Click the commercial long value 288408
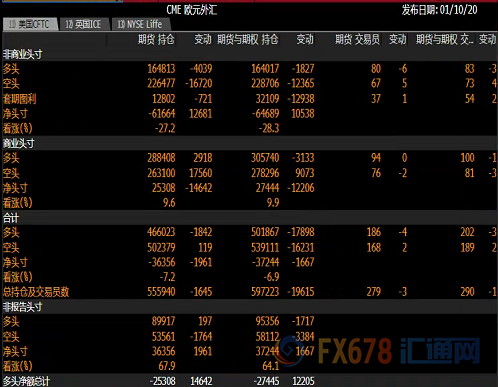498x387 pixels. coord(161,158)
